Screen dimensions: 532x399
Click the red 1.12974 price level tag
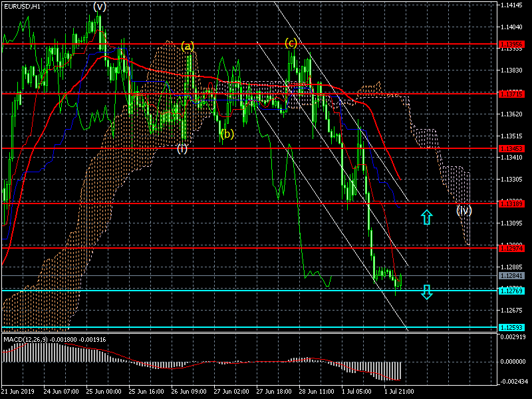tap(511, 247)
